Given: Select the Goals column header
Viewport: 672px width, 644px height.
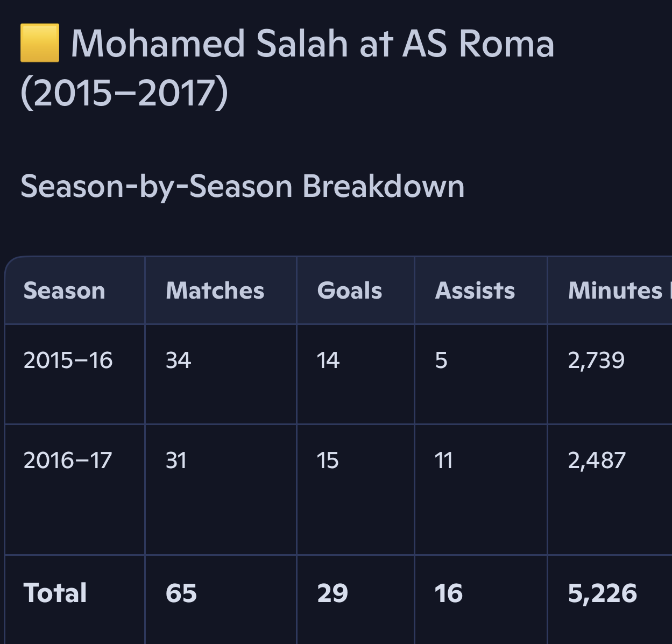Looking at the screenshot, I should pos(350,291).
